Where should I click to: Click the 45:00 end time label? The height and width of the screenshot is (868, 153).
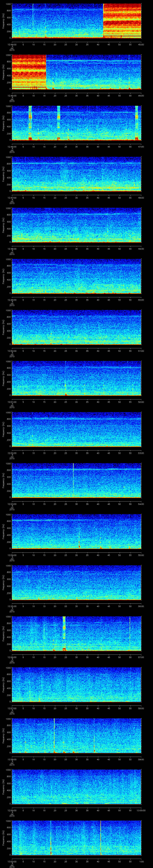coord(141,44)
